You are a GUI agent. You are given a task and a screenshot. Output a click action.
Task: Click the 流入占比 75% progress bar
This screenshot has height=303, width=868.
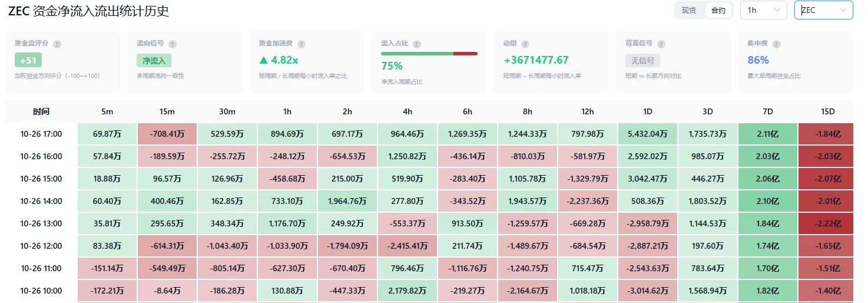pyautogui.click(x=429, y=54)
